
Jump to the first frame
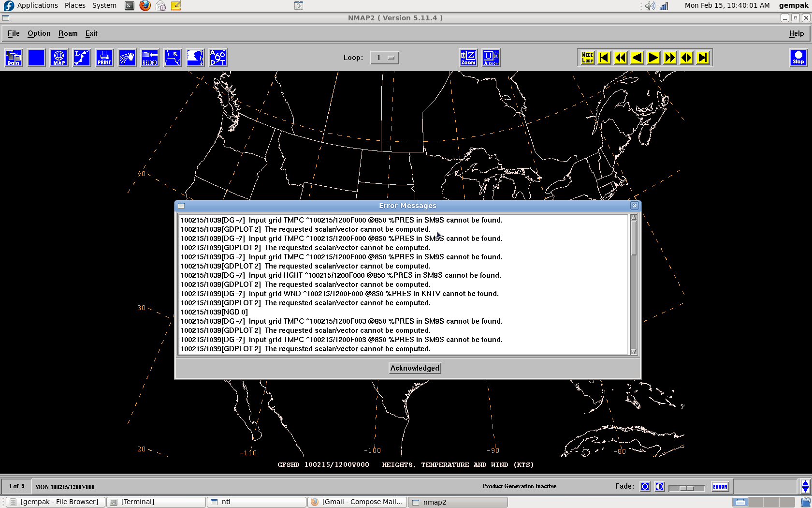(x=604, y=58)
